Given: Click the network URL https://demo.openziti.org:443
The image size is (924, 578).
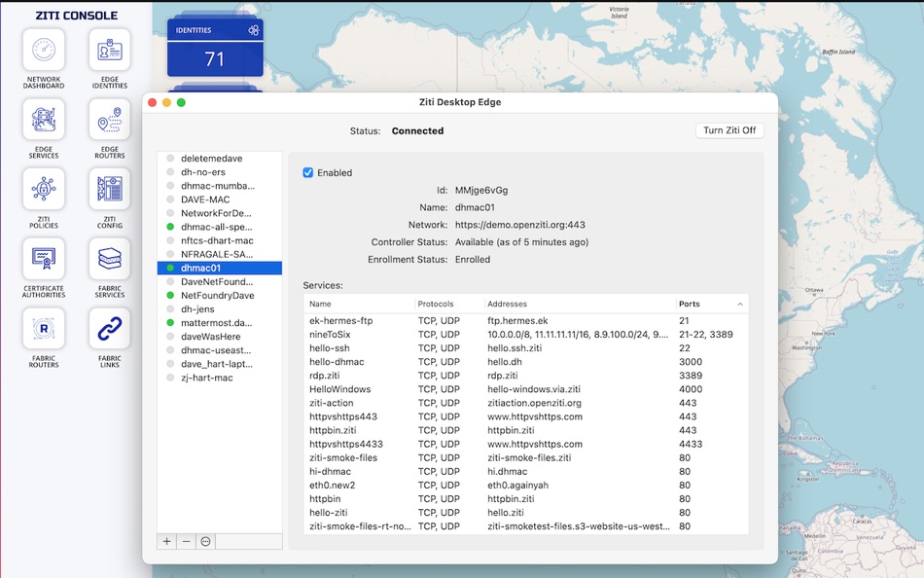Looking at the screenshot, I should (x=519, y=225).
